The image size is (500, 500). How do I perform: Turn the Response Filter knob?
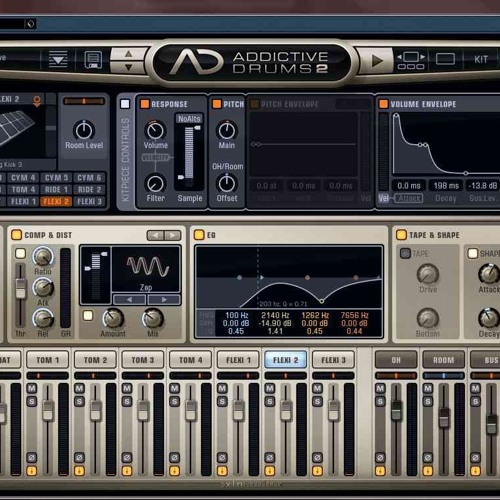(x=155, y=184)
